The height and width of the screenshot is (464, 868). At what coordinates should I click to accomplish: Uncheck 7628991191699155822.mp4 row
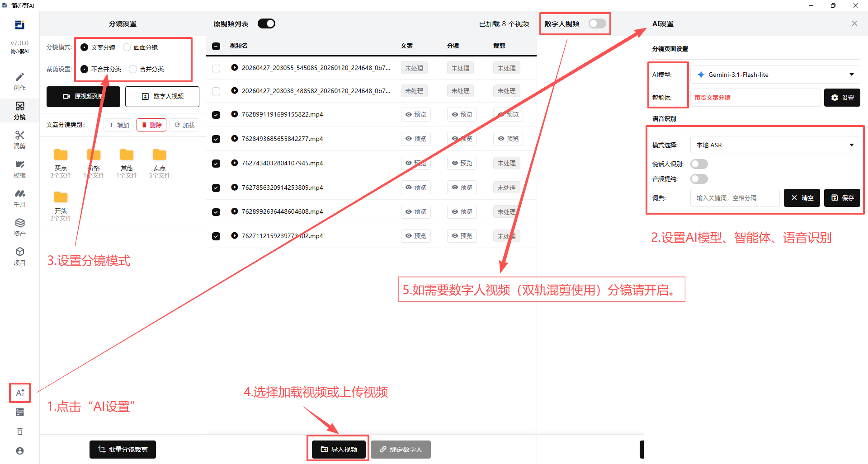pos(216,115)
